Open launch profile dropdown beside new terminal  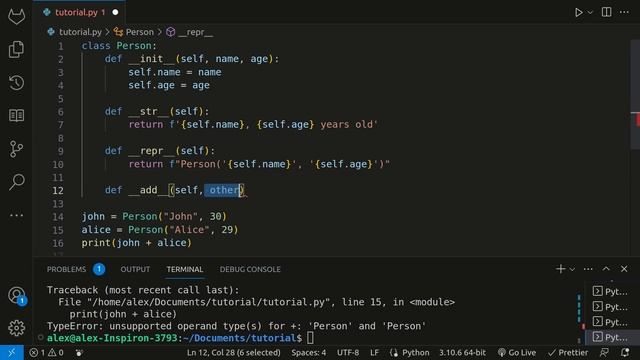coord(572,269)
